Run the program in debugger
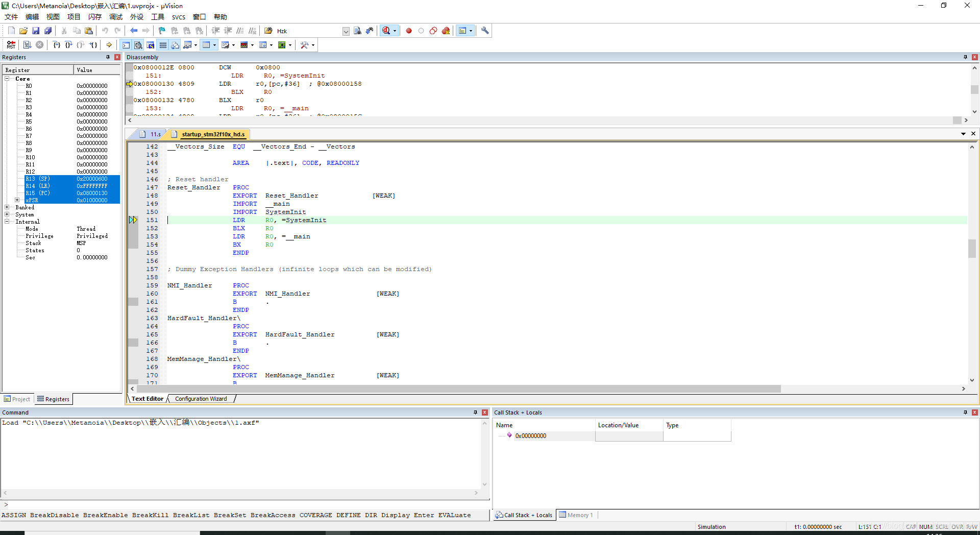This screenshot has height=535, width=980. pos(27,45)
